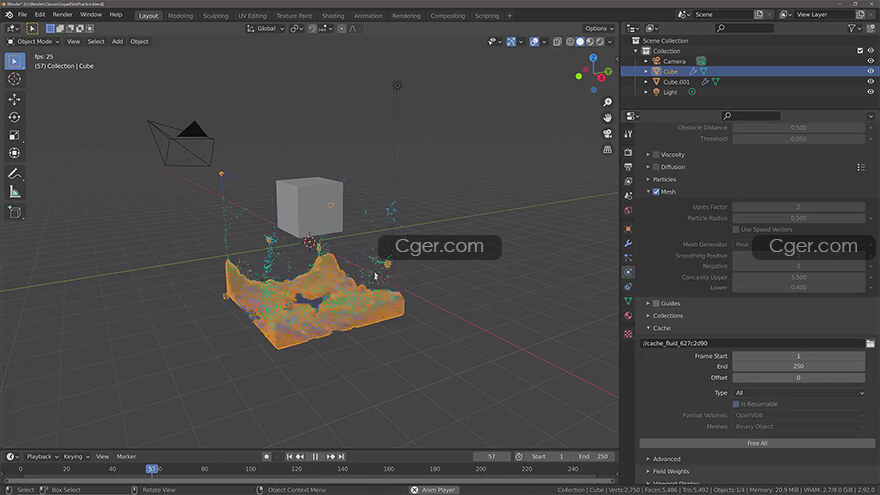
Task: Open the outliner filter funnel
Action: [852, 28]
